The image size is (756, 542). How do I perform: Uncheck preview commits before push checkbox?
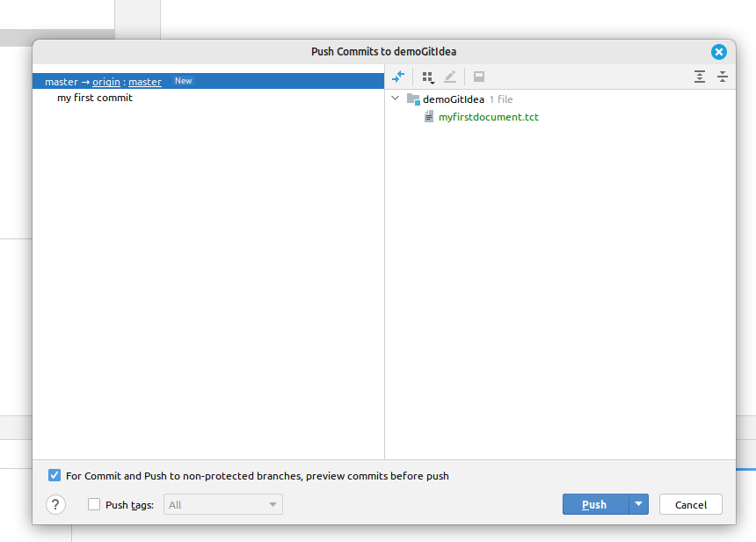click(x=55, y=475)
